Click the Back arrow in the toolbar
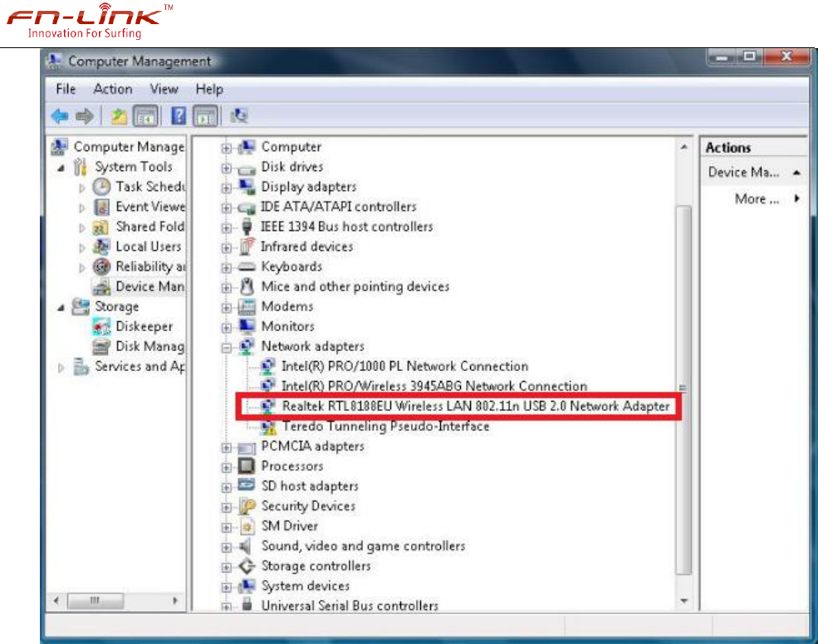Viewport: 818px width, 644px height. [x=60, y=116]
